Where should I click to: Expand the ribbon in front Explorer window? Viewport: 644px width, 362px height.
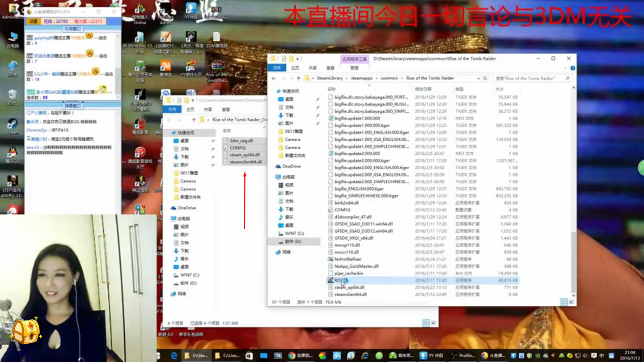565,68
